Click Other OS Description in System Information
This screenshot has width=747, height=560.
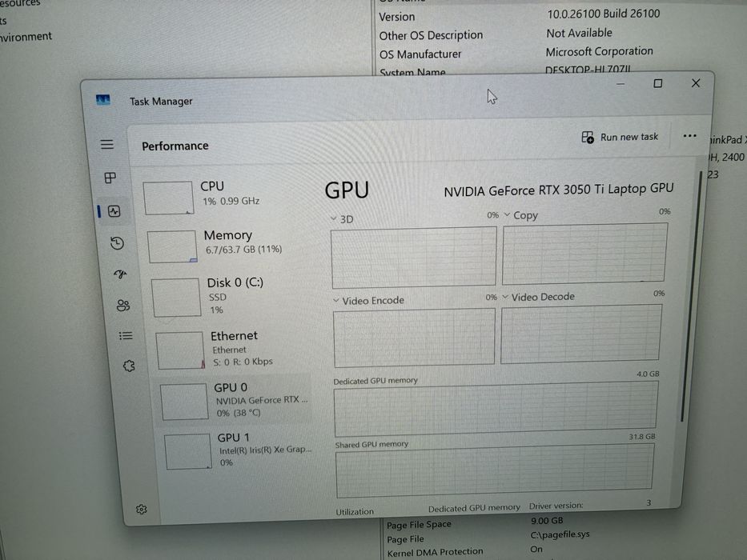tap(431, 35)
